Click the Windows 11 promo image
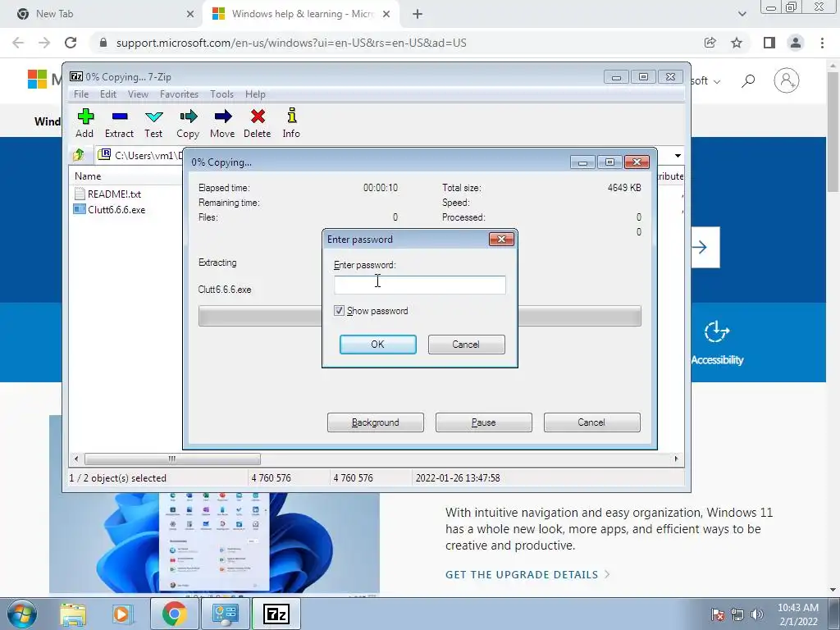The width and height of the screenshot is (840, 630). (x=214, y=542)
